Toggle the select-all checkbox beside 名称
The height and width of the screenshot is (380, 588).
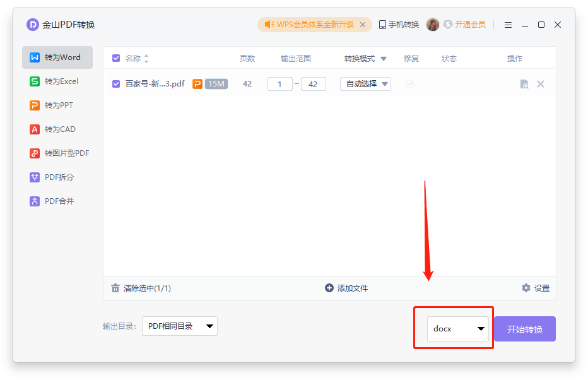pyautogui.click(x=116, y=58)
